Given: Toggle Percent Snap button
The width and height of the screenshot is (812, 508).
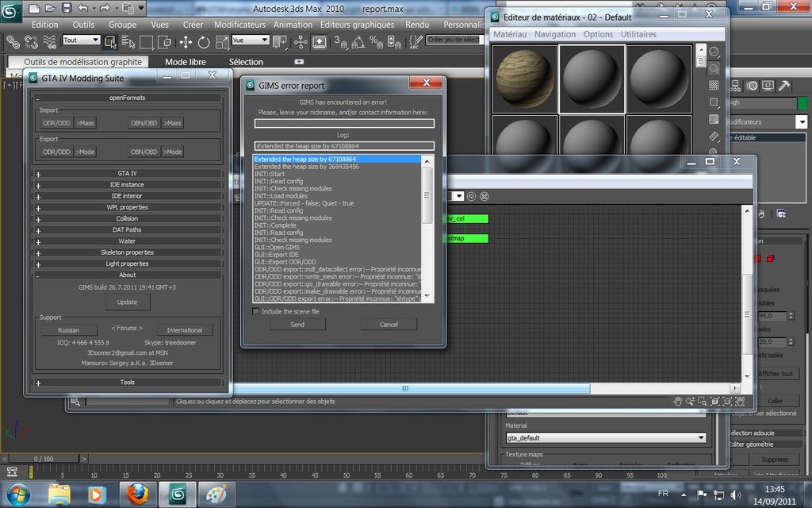Looking at the screenshot, I should (x=377, y=42).
